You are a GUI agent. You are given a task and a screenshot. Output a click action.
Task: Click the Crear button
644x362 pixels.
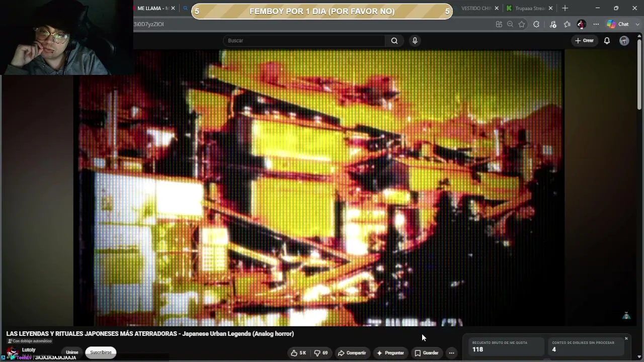tap(584, 41)
